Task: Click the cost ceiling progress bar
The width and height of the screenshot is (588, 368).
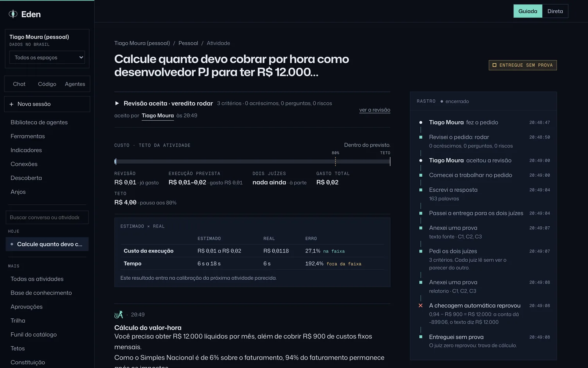Action: (252, 162)
